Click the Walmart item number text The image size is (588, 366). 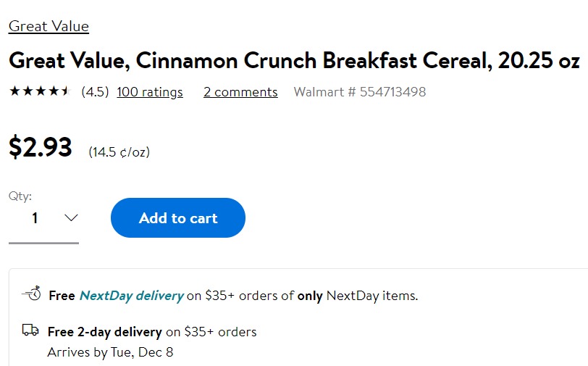pos(360,92)
